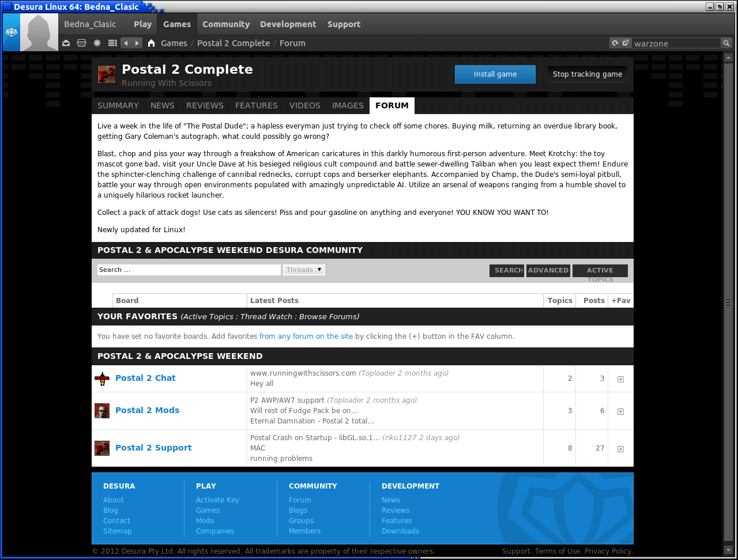The height and width of the screenshot is (560, 738).
Task: Switch to the IMAGES tab
Action: (x=348, y=105)
